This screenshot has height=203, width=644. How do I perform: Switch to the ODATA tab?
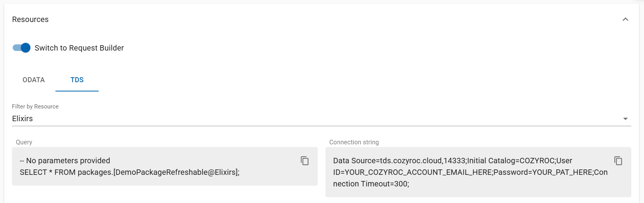34,80
